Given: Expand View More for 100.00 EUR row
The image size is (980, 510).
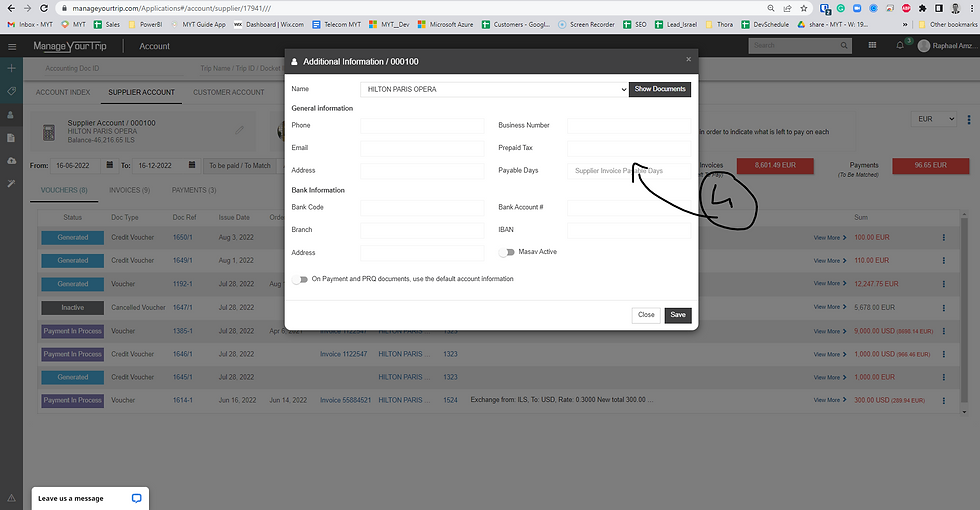Looking at the screenshot, I should tap(829, 238).
